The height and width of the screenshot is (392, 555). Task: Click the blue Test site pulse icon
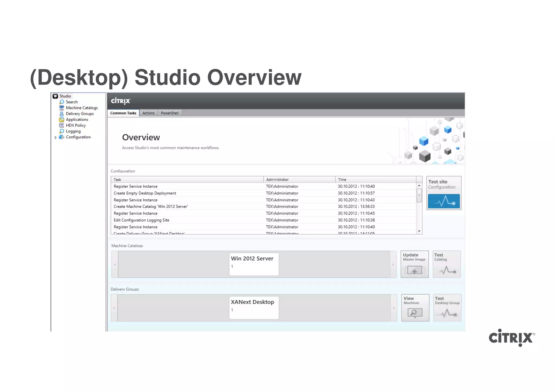click(444, 201)
